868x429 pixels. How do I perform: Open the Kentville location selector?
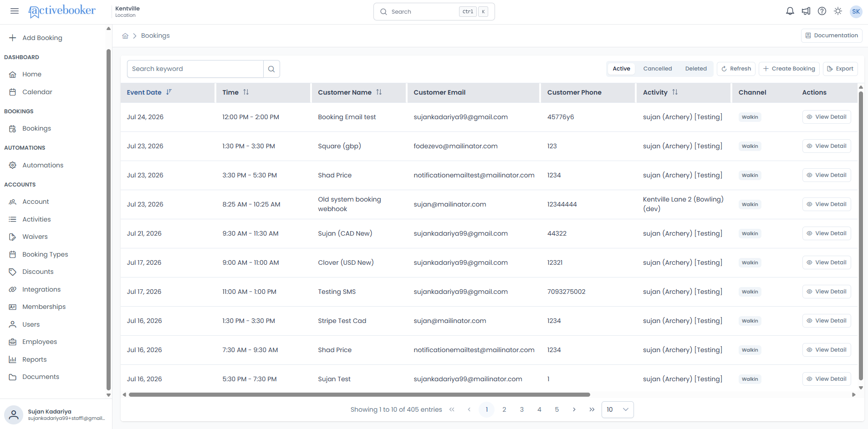(128, 11)
